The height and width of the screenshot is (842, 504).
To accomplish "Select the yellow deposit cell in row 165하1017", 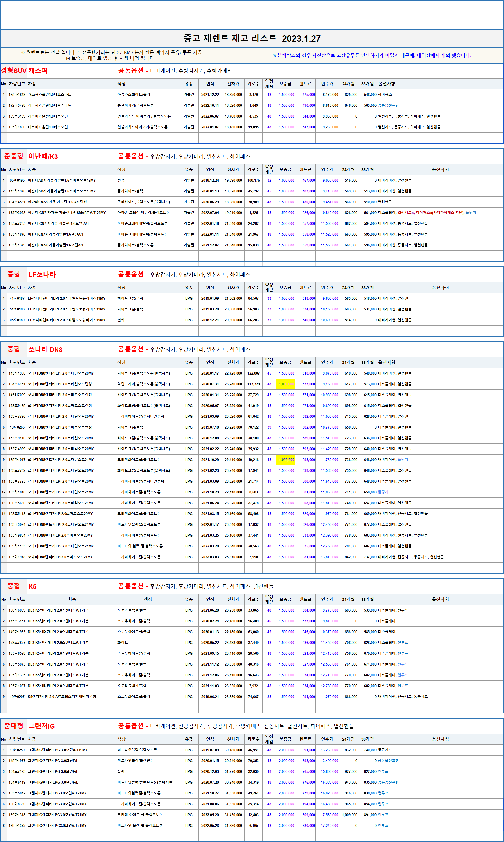I will point(285,460).
